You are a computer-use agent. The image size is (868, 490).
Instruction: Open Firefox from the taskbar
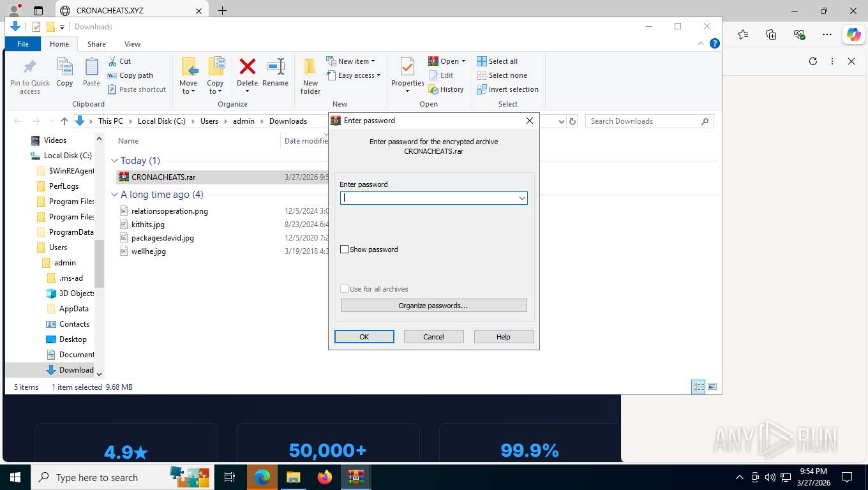pyautogui.click(x=325, y=477)
